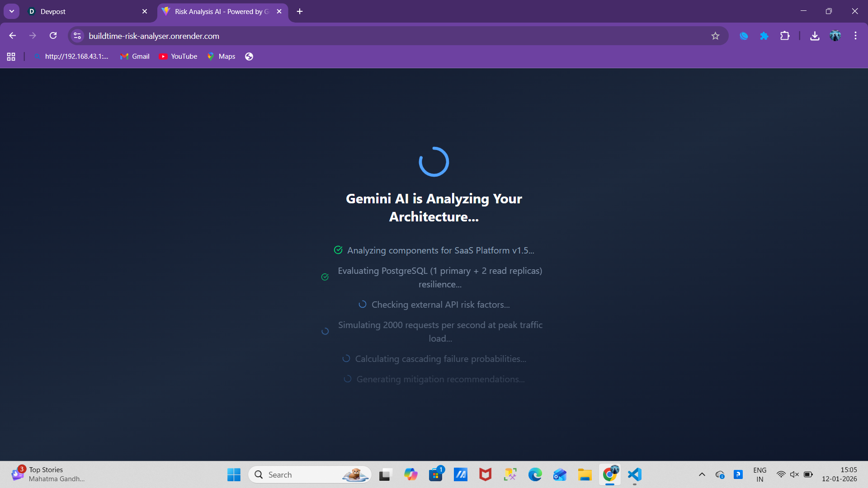The height and width of the screenshot is (488, 868).
Task: Open a new tab with plus button
Action: [x=300, y=11]
